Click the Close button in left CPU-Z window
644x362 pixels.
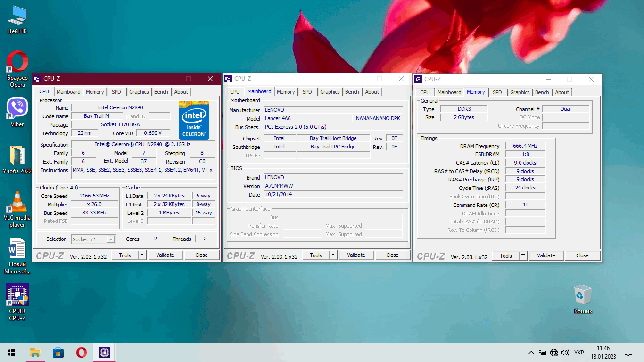click(201, 255)
